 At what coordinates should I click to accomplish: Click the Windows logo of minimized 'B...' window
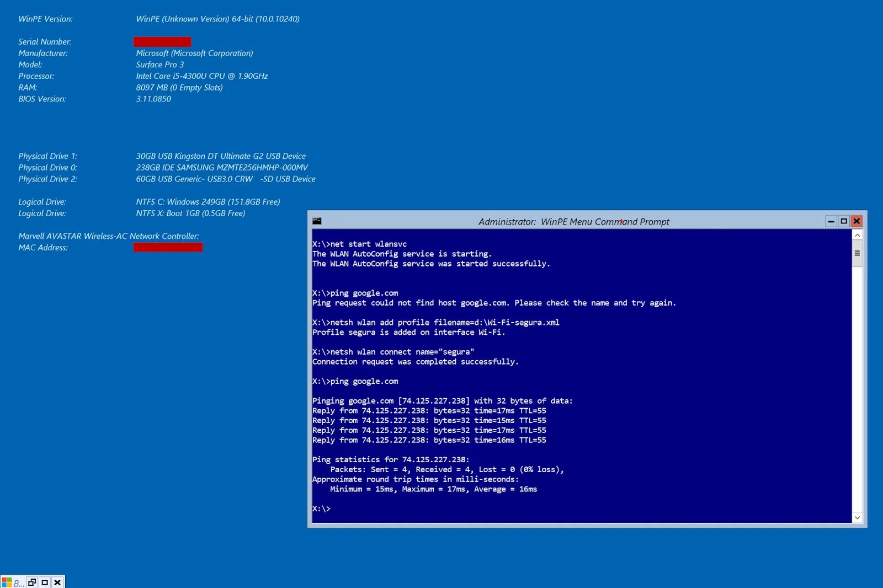7,582
